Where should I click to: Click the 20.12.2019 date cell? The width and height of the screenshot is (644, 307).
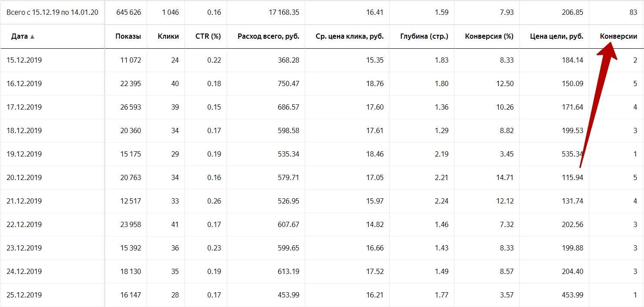point(24,177)
